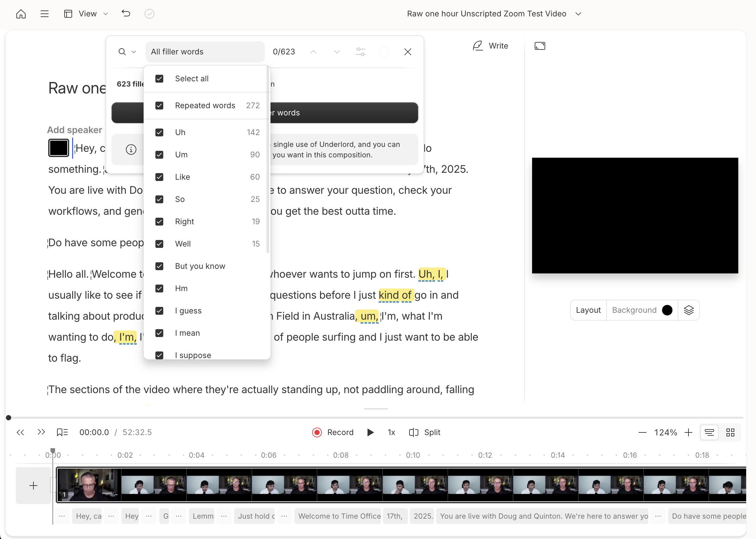Uncheck the Uh filler word
The image size is (756, 539).
pyautogui.click(x=159, y=132)
